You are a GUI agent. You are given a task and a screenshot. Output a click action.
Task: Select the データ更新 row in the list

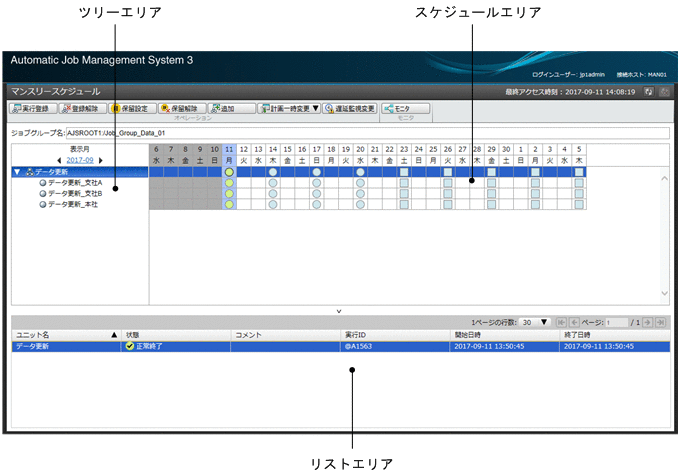(341, 347)
